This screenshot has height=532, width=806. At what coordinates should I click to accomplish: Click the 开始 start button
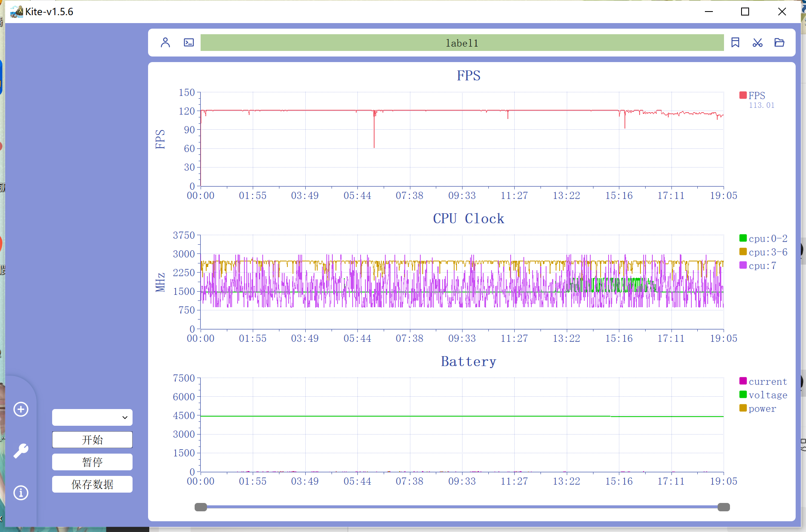pos(92,440)
